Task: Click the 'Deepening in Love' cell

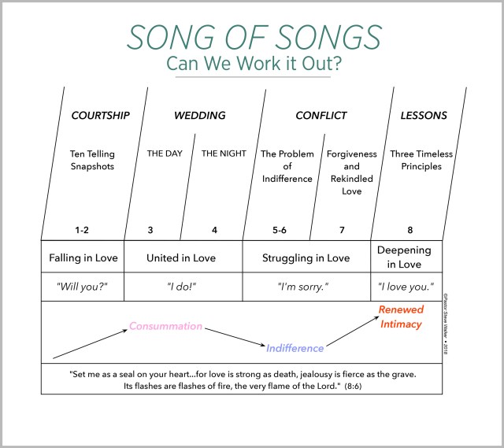Action: click(x=404, y=257)
